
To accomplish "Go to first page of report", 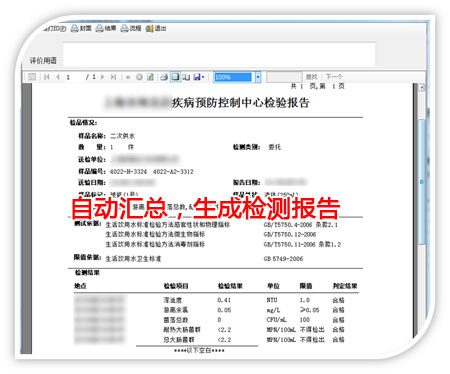I will (x=47, y=77).
